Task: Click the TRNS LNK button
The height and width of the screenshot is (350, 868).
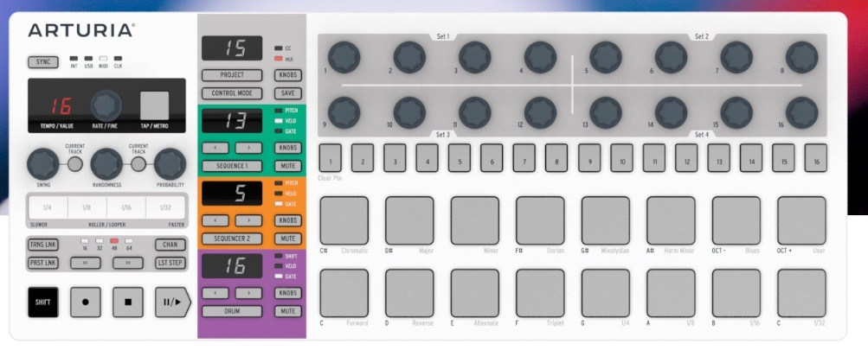Action: coord(42,245)
